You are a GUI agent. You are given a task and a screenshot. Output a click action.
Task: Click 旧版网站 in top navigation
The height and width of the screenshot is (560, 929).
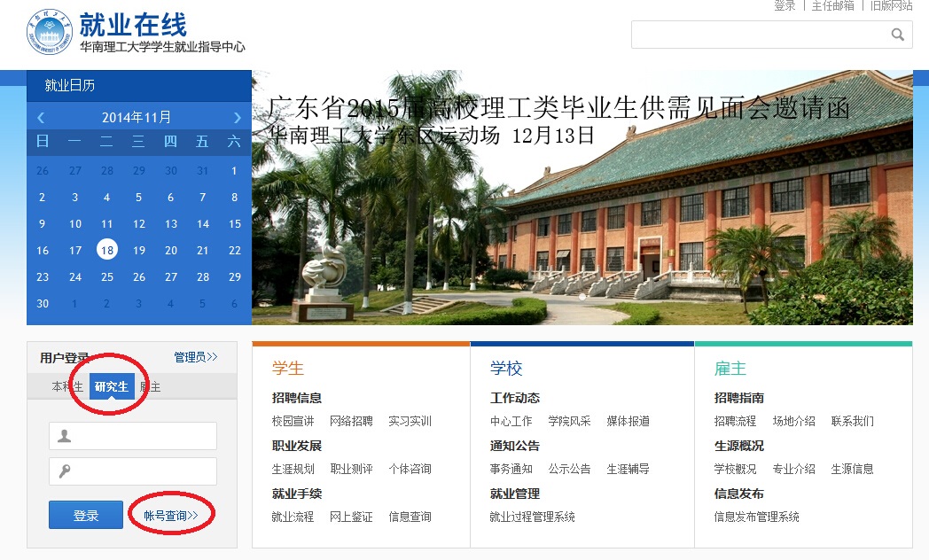click(890, 5)
